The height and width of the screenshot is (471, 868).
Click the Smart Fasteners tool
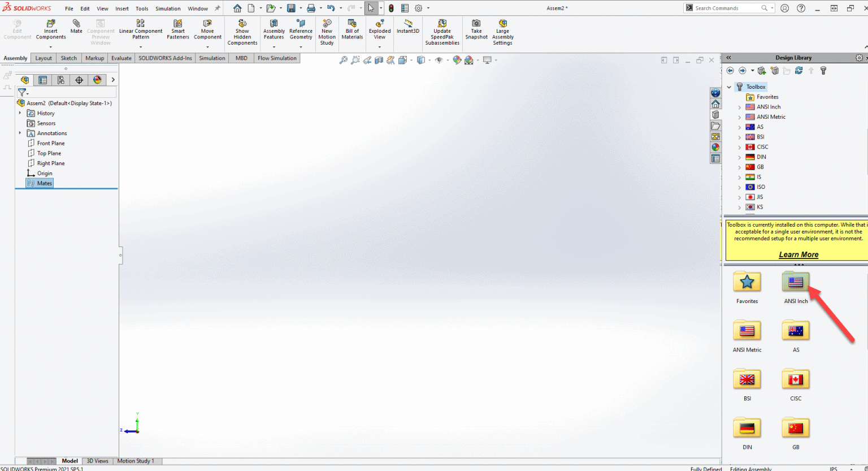(178, 29)
